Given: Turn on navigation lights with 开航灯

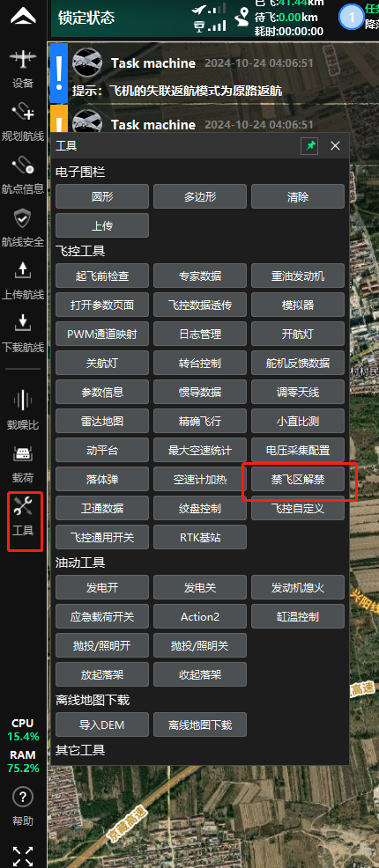Looking at the screenshot, I should point(298,334).
